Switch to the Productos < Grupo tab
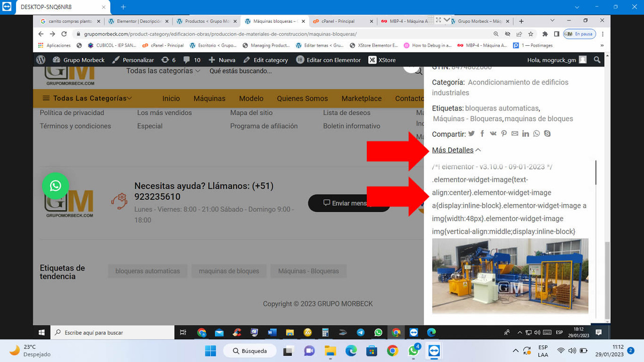 coord(206,21)
